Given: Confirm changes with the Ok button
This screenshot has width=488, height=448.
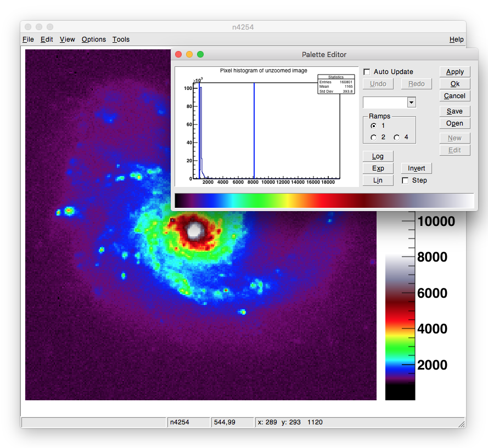Looking at the screenshot, I should point(455,84).
